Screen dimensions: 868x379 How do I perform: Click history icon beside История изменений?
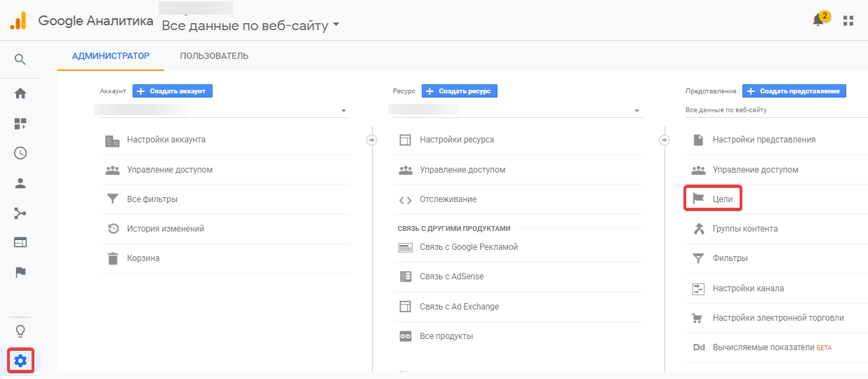pyautogui.click(x=112, y=229)
